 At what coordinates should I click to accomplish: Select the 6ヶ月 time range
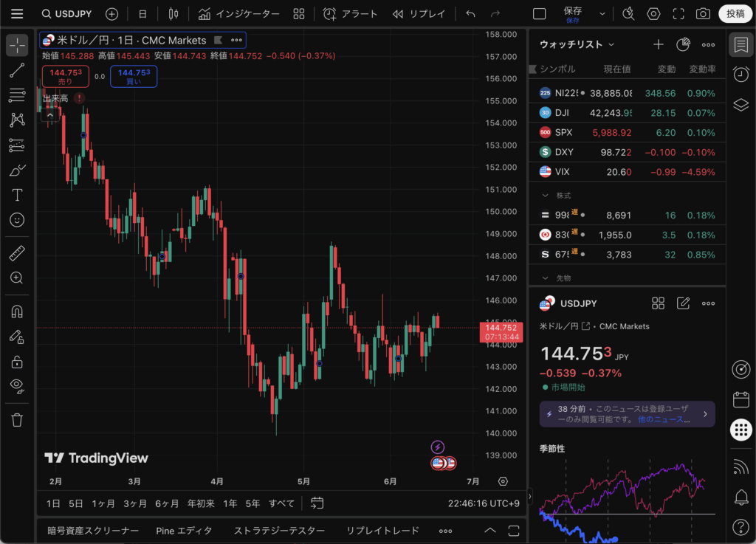(x=167, y=503)
